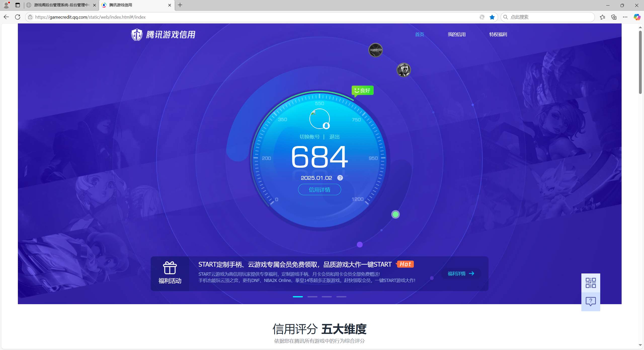Click the help question mark beside date
The image size is (644, 350).
(x=340, y=178)
